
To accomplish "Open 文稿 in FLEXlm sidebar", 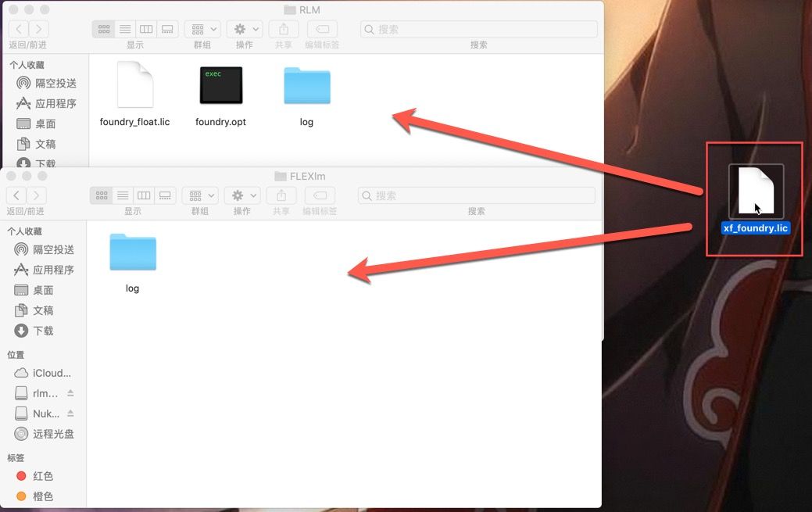I will coord(34,310).
